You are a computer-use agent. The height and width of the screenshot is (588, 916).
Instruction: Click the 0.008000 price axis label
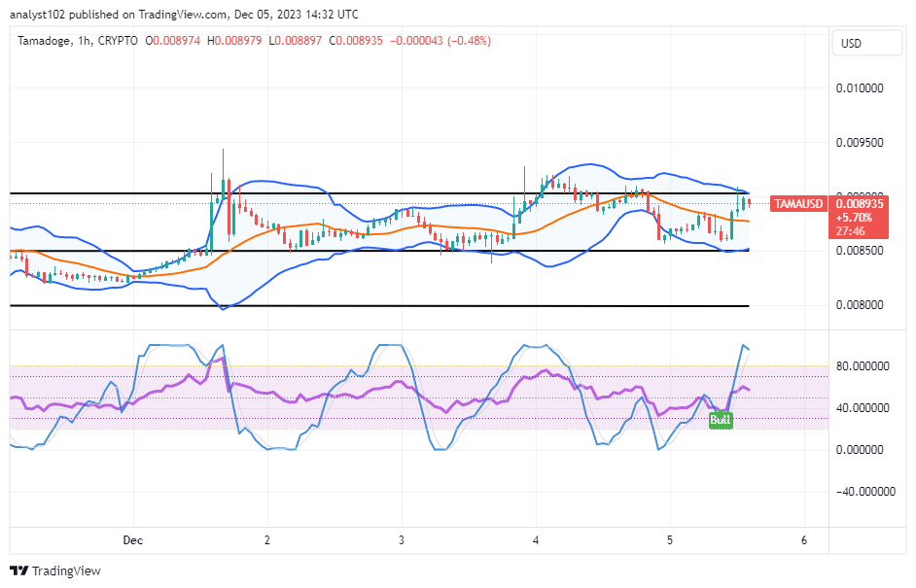pyautogui.click(x=860, y=305)
